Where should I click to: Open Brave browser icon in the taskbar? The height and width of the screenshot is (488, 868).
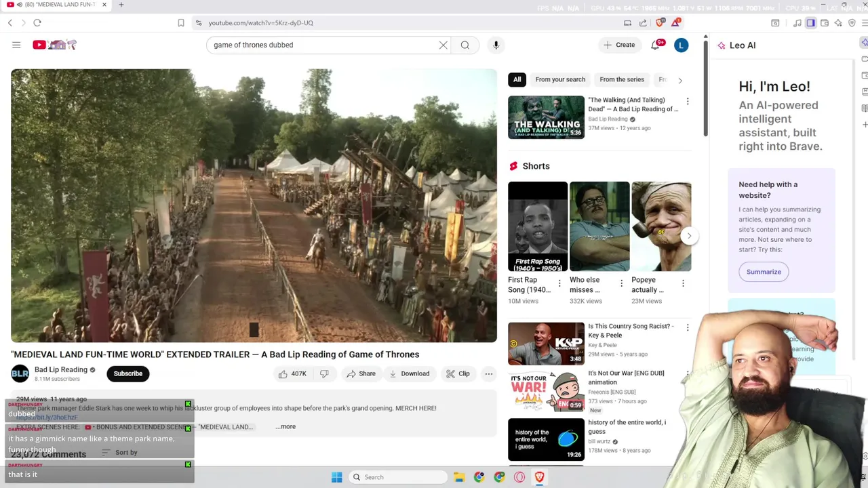pos(540,477)
